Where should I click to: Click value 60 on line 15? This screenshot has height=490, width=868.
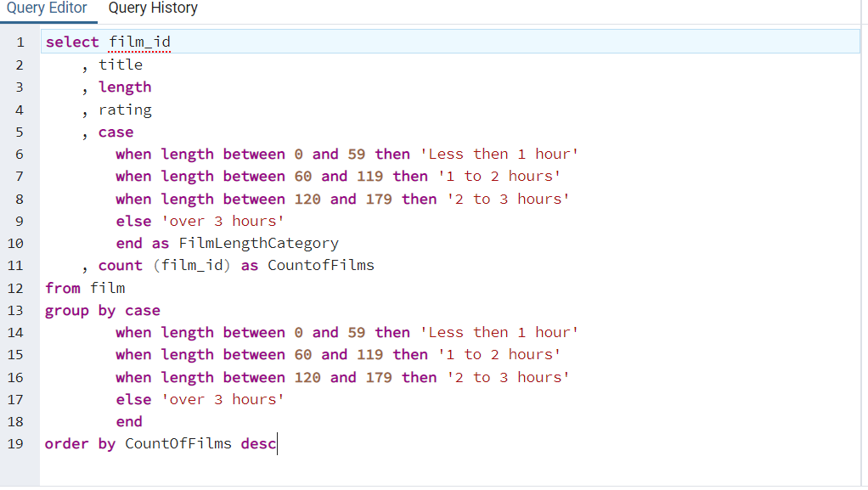coord(303,354)
